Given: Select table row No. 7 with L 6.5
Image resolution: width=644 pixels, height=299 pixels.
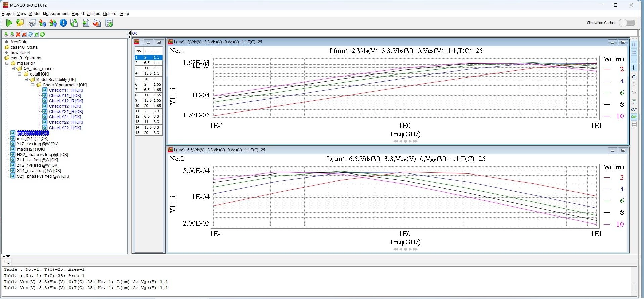Looking at the screenshot, I should pyautogui.click(x=149, y=90).
